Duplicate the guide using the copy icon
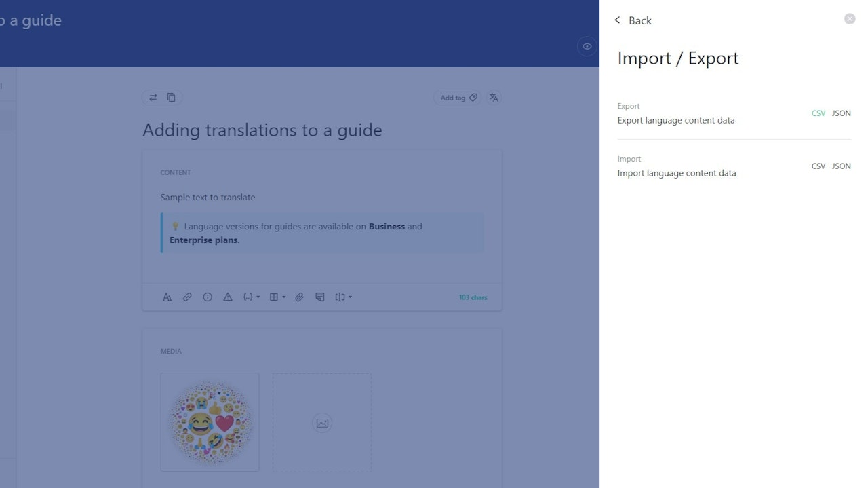This screenshot has height=488, width=868. [172, 97]
